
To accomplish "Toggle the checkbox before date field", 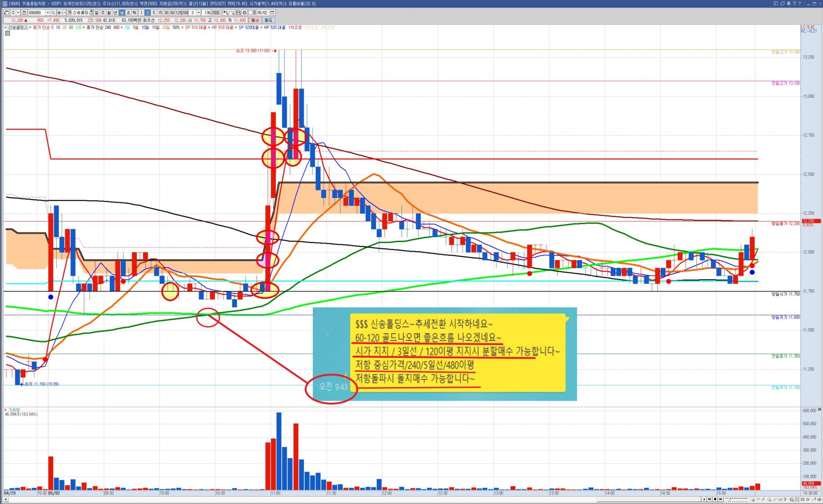I will coord(250,12).
